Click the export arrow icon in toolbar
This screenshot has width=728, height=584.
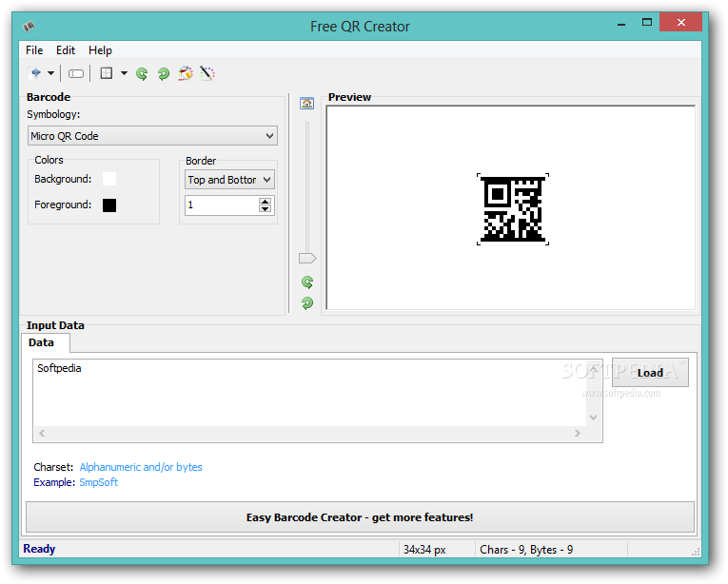pos(35,73)
